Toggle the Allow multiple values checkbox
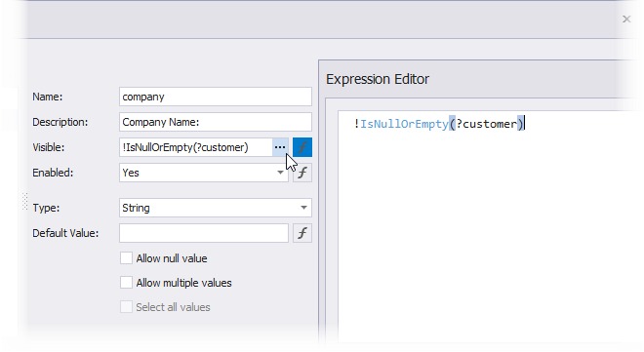Image resolution: width=644 pixels, height=352 pixels. [x=126, y=283]
